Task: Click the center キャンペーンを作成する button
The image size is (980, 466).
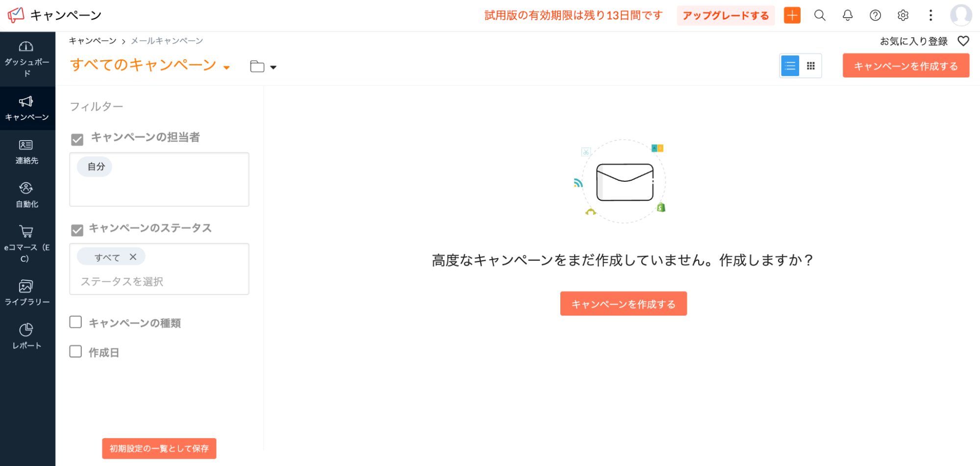Action: (x=623, y=304)
